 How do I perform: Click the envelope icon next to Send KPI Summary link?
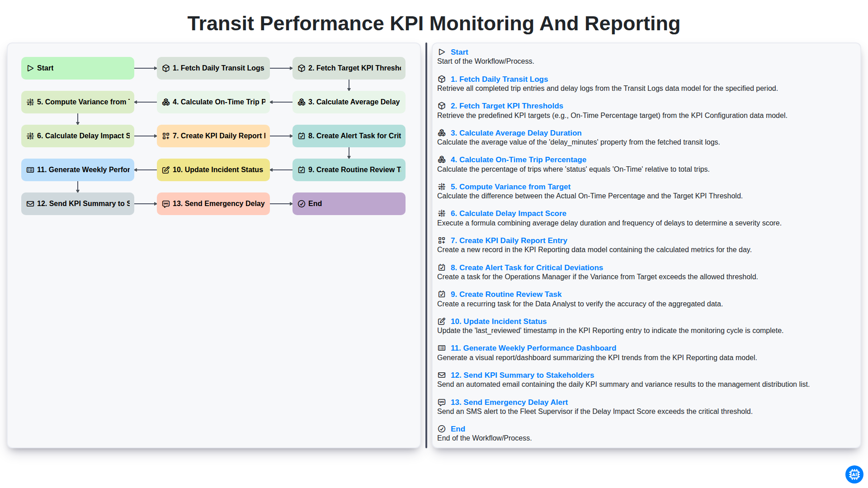tap(442, 375)
